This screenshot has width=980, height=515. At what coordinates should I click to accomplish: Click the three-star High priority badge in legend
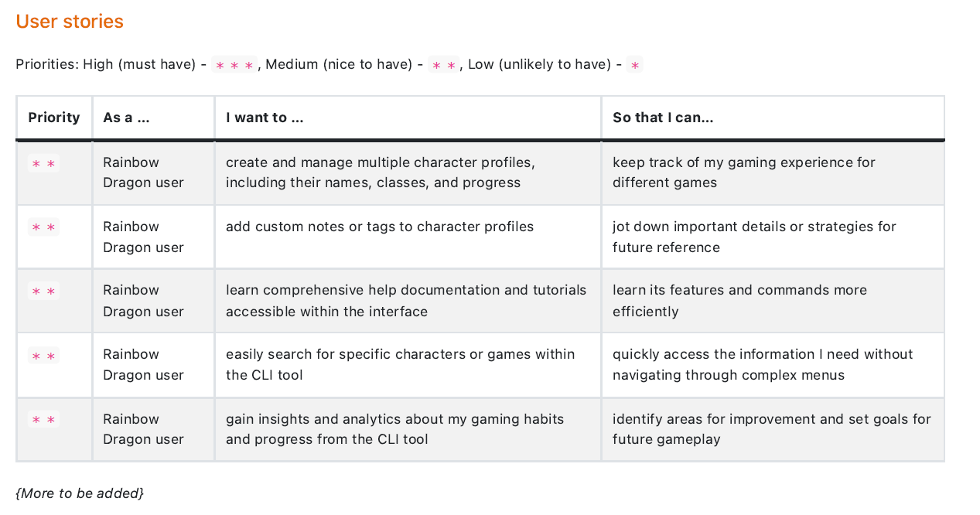(234, 65)
